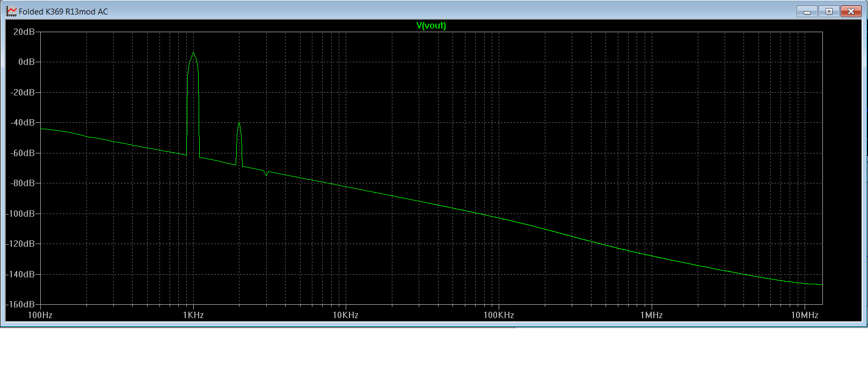Click the -120dB axis label
Screen dimensions: 868x375
(20, 244)
